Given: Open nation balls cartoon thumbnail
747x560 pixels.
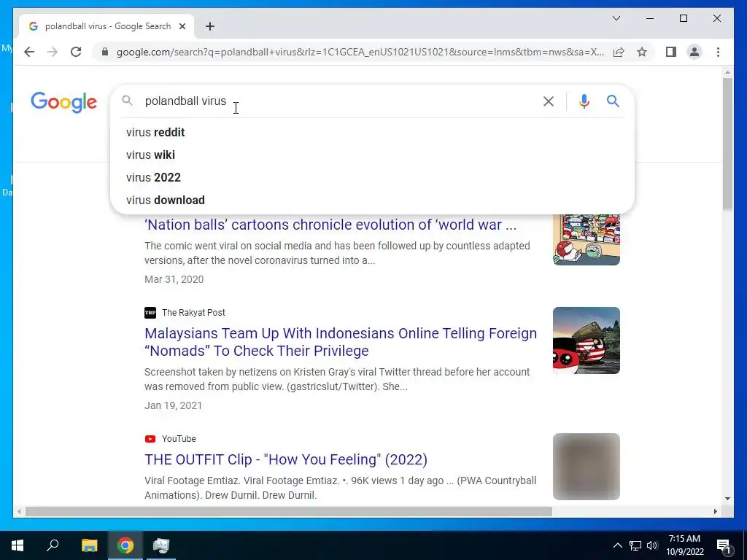Looking at the screenshot, I should point(587,239).
